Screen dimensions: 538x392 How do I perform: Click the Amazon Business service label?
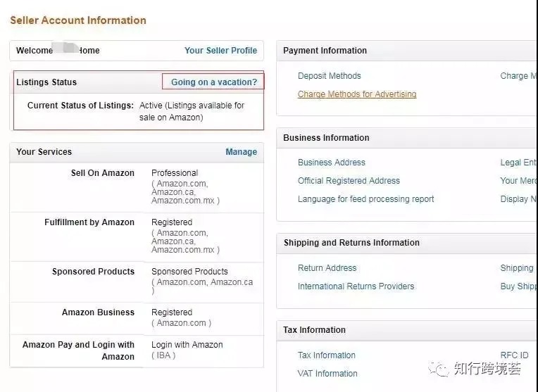tap(98, 312)
